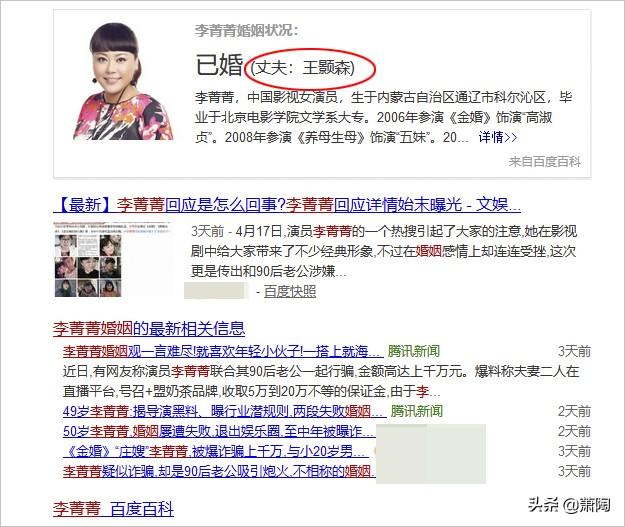Open the 49岁李菁菁:揭导演黑料 news headline
This screenshot has width=625, height=527.
pos(224,411)
